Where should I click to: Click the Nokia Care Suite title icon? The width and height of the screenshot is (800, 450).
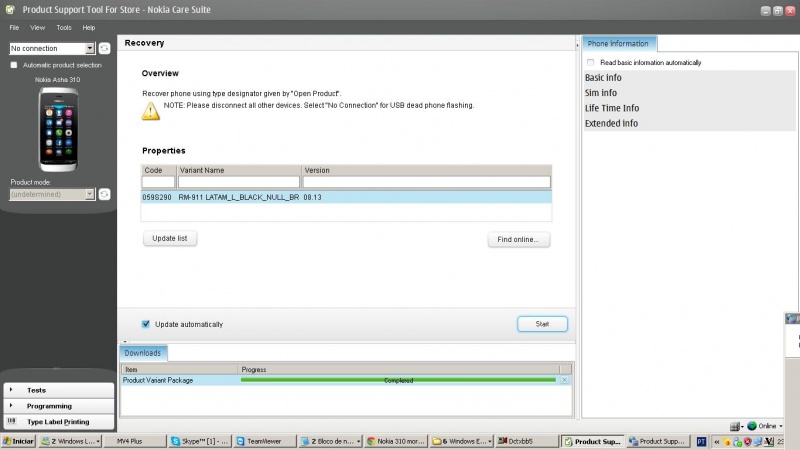coord(10,9)
